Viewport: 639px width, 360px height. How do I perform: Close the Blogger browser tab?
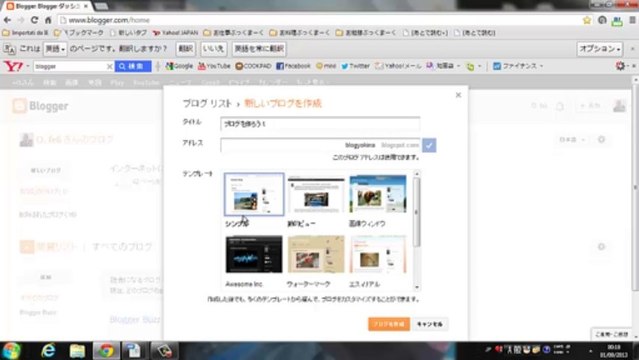pyautogui.click(x=86, y=6)
